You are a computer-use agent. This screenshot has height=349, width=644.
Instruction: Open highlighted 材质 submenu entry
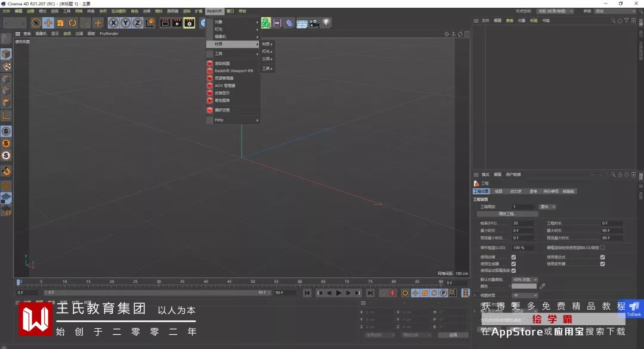click(x=233, y=44)
